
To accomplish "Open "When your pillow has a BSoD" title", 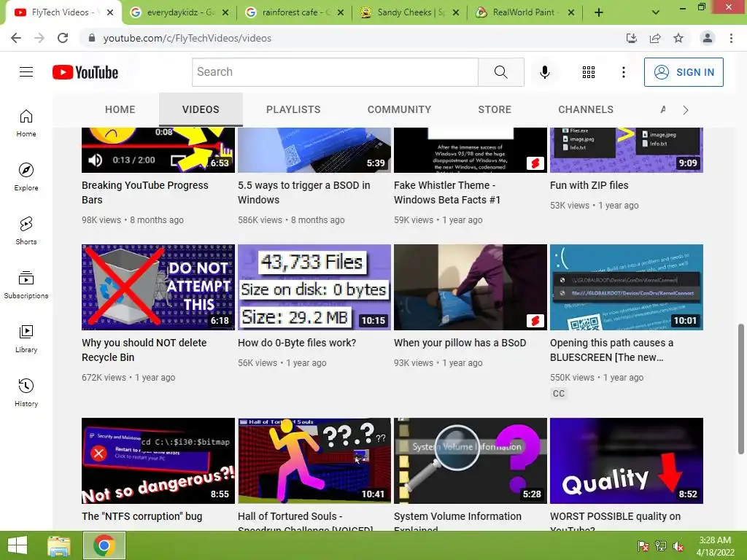I will pyautogui.click(x=460, y=343).
